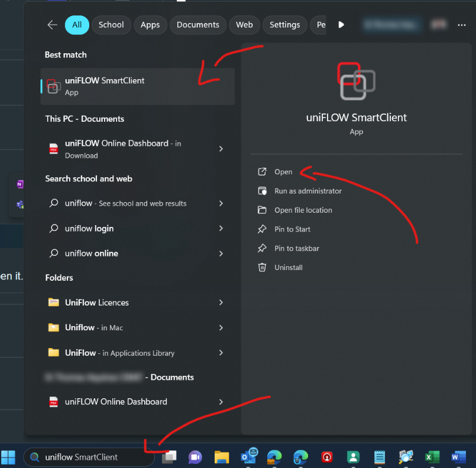Open Teams chat from the taskbar
Viewport: 476px width, 468px height.
coord(195,457)
